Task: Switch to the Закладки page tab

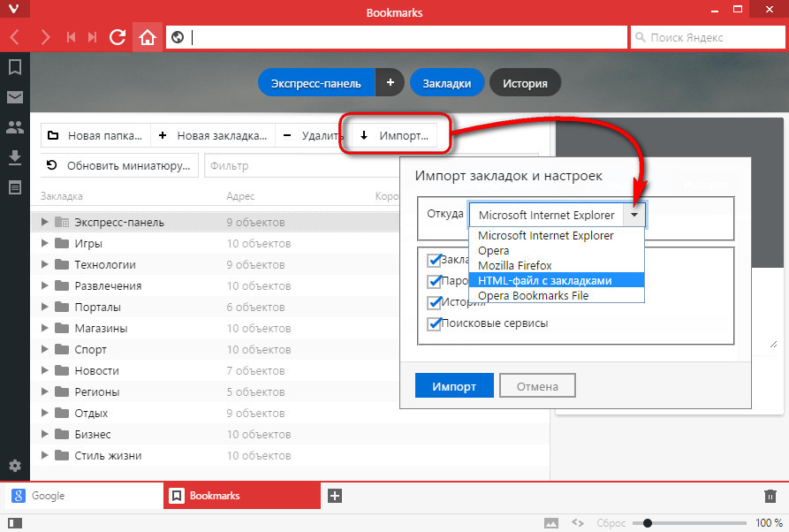Action: pyautogui.click(x=447, y=82)
